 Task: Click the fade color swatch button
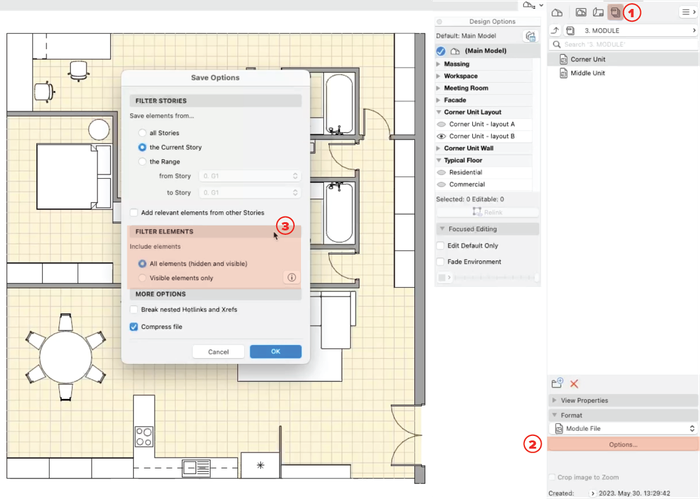[444, 278]
